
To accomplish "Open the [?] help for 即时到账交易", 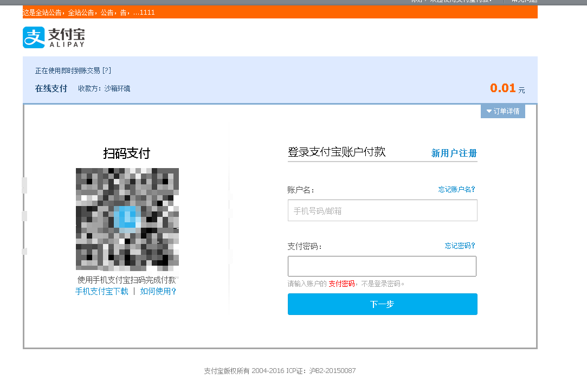I will point(107,70).
